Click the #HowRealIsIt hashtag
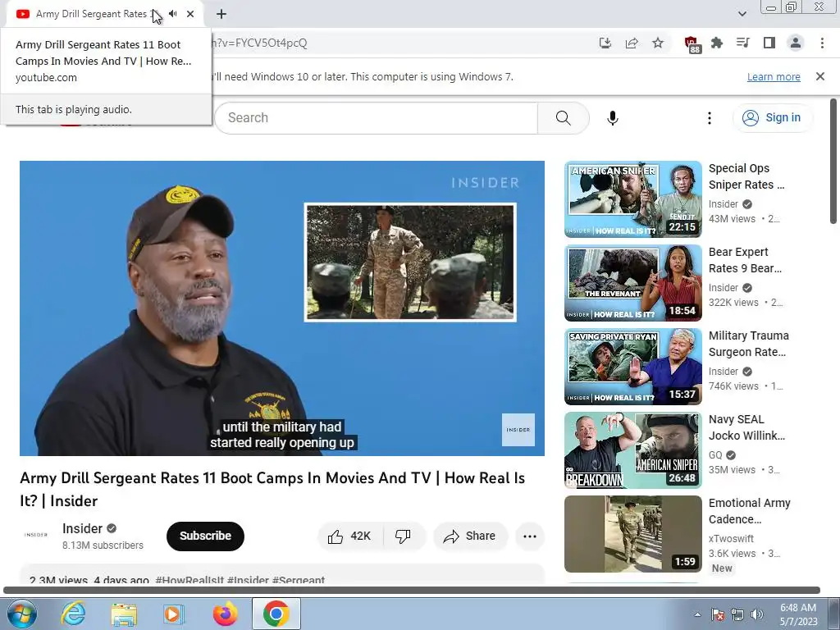 189,579
